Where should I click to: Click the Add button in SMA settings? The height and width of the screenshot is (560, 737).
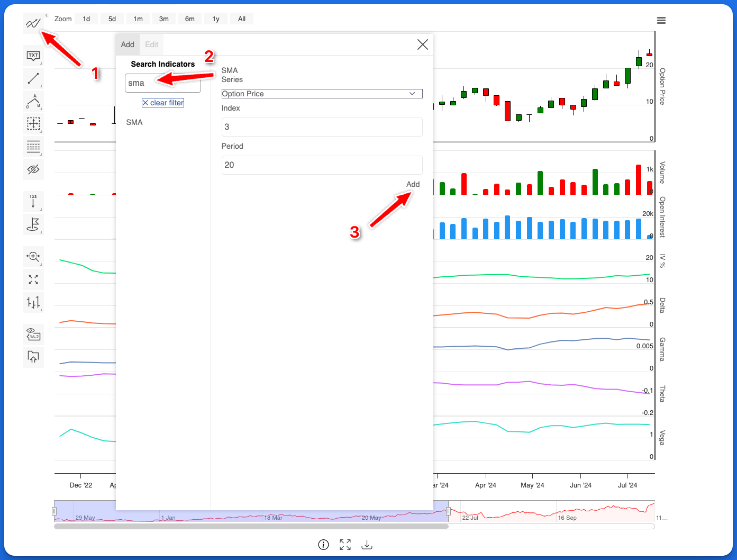tap(413, 184)
